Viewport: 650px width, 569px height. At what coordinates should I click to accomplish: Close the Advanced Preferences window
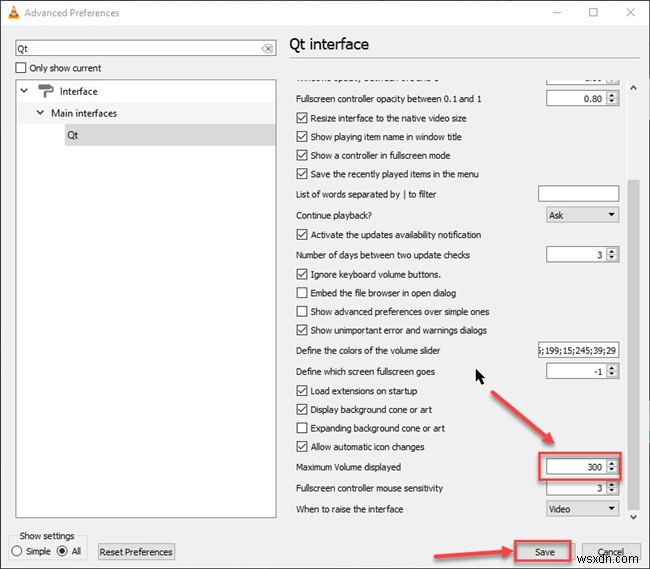tap(631, 12)
